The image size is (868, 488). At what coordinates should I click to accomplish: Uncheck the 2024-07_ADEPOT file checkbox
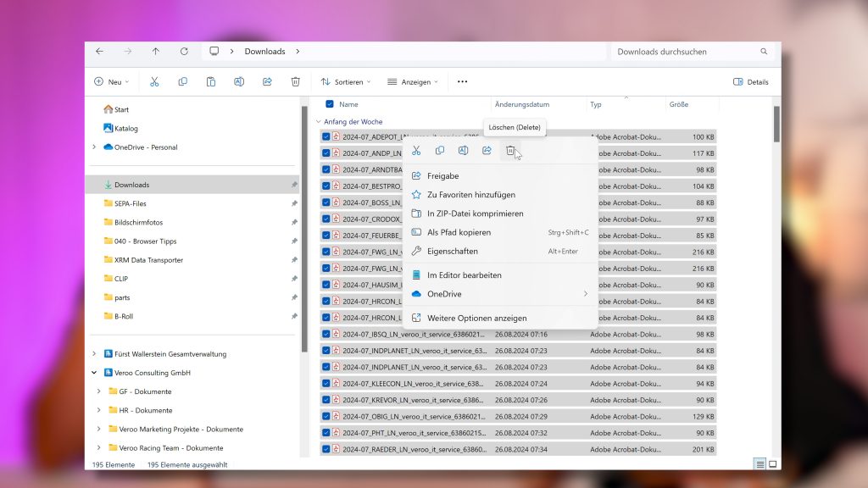tap(328, 136)
